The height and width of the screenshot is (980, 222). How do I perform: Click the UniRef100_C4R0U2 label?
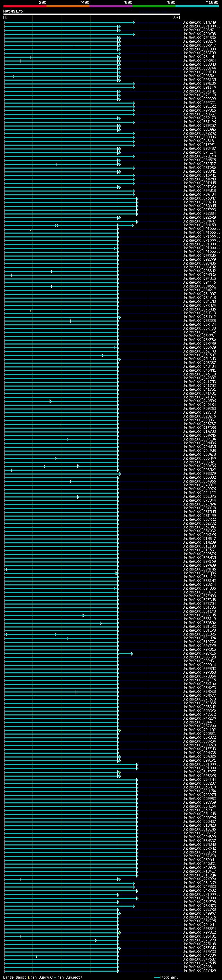pos(199,890)
